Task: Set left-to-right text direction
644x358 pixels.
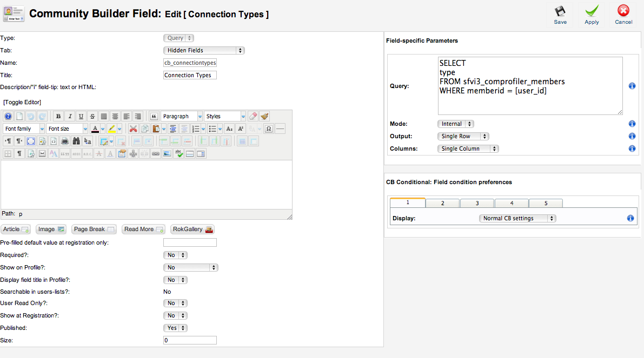Action: [x=8, y=141]
